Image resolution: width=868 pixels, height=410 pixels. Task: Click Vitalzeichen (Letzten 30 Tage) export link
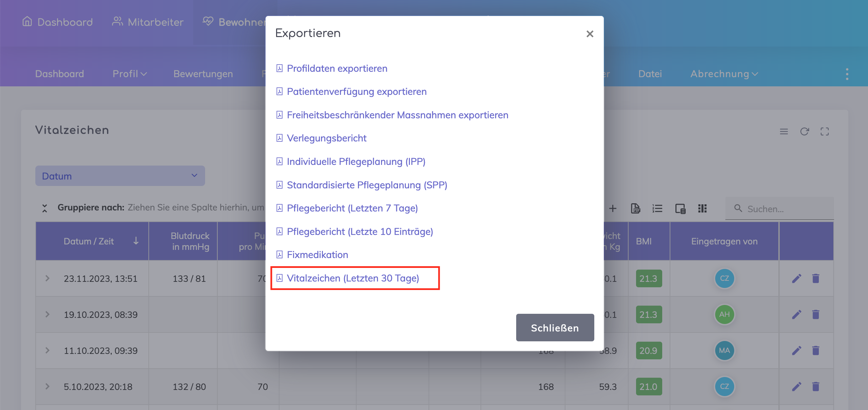352,278
